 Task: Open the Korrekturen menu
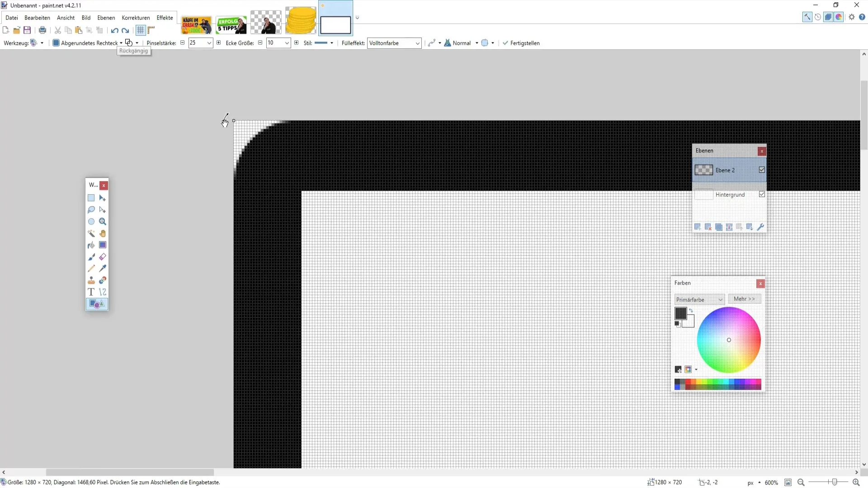136,18
